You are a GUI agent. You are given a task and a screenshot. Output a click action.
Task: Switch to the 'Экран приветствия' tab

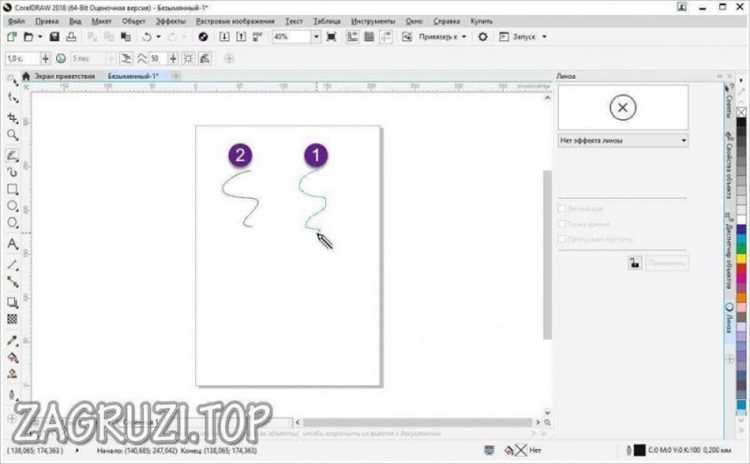click(64, 76)
